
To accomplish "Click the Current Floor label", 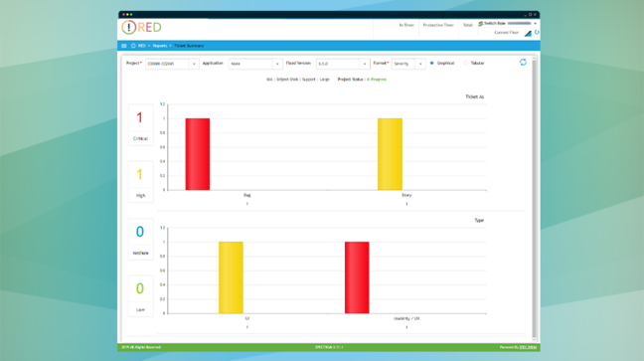I will [x=507, y=33].
